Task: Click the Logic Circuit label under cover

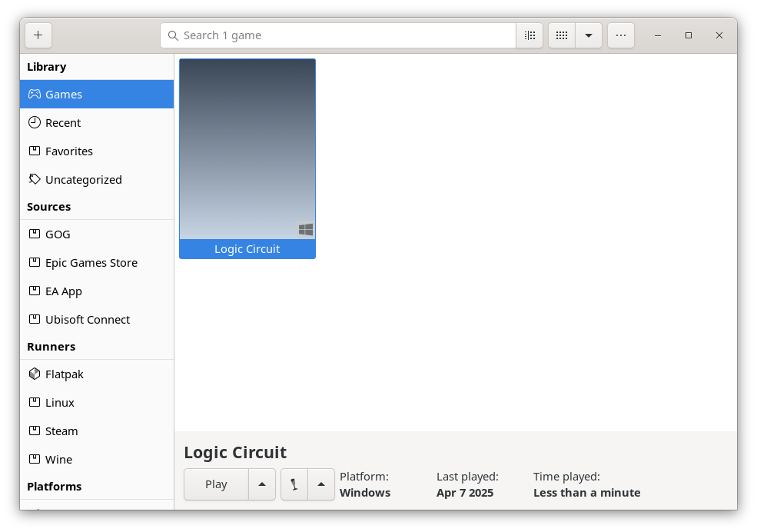Action: (247, 249)
